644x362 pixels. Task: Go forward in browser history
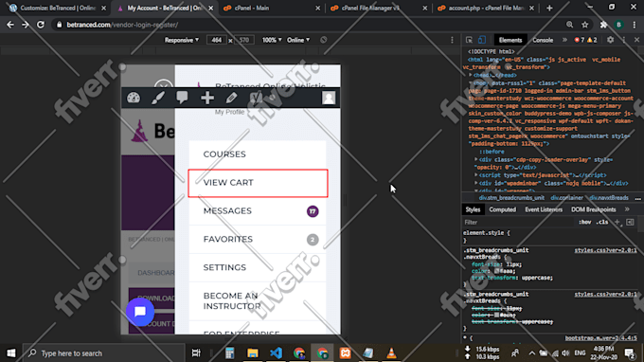pos(26,25)
